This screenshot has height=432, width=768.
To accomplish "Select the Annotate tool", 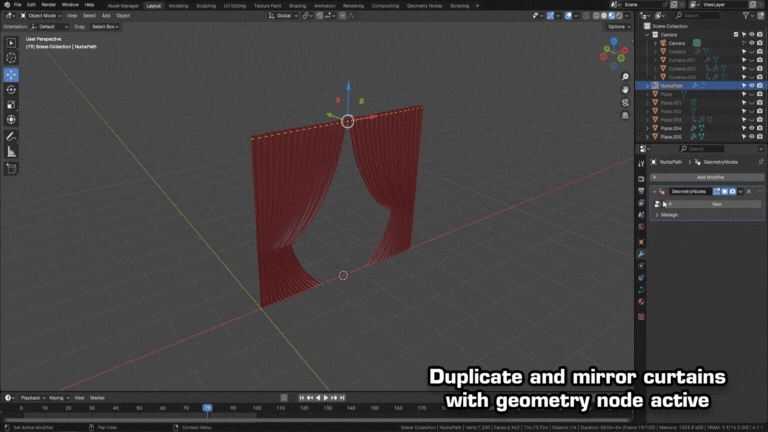I will point(11,137).
